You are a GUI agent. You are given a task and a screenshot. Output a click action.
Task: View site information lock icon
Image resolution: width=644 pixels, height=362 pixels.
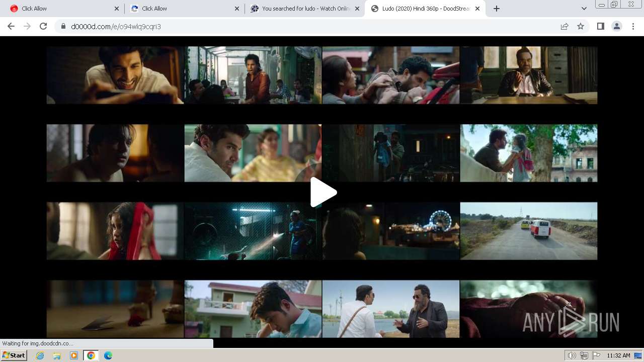coord(63,27)
